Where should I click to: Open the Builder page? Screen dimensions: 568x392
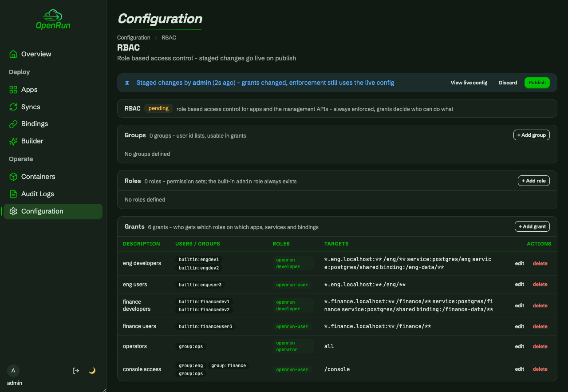pyautogui.click(x=53, y=141)
